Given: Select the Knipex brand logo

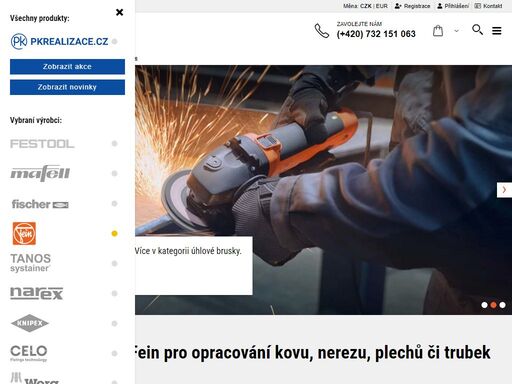Looking at the screenshot, I should click(30, 323).
